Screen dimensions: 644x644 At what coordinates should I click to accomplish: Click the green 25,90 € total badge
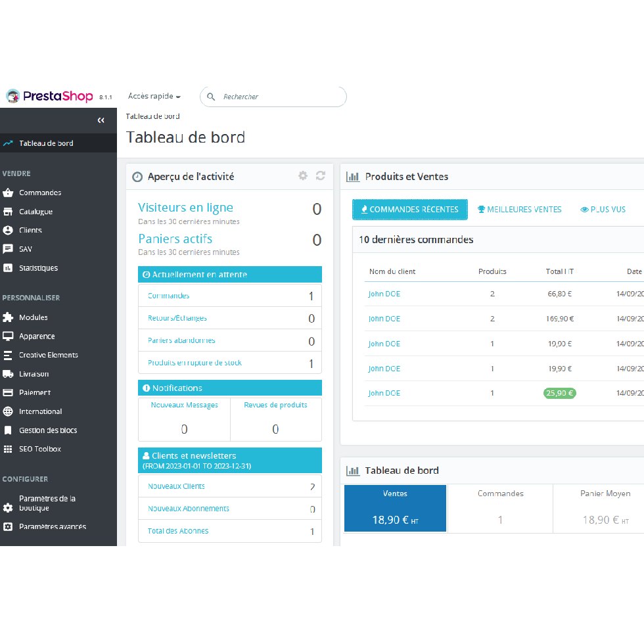[559, 393]
